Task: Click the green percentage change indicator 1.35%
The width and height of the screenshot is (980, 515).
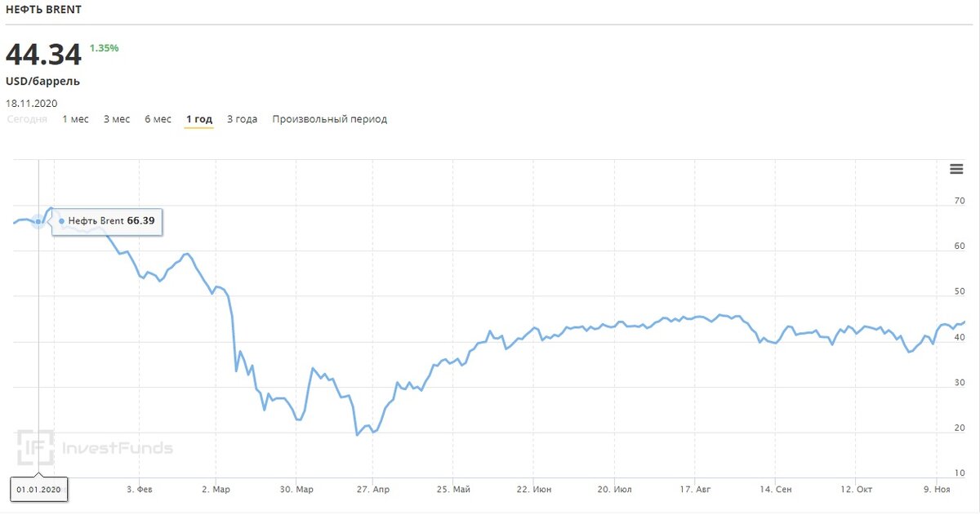Action: (106, 48)
